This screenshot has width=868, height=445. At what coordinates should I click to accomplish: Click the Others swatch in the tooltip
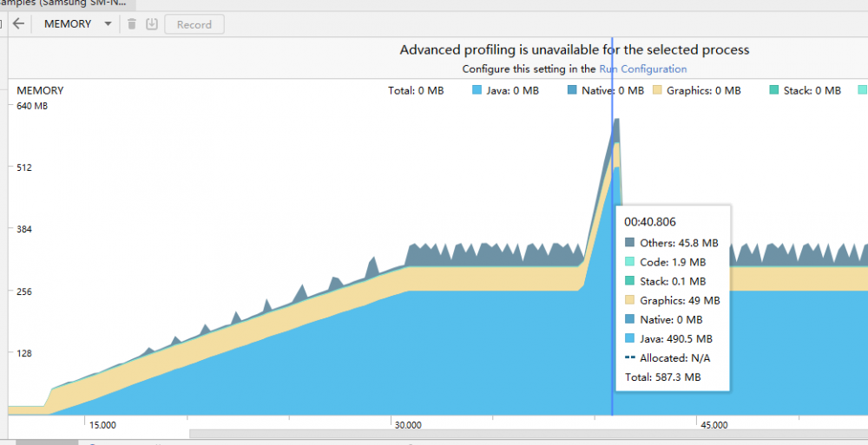629,242
